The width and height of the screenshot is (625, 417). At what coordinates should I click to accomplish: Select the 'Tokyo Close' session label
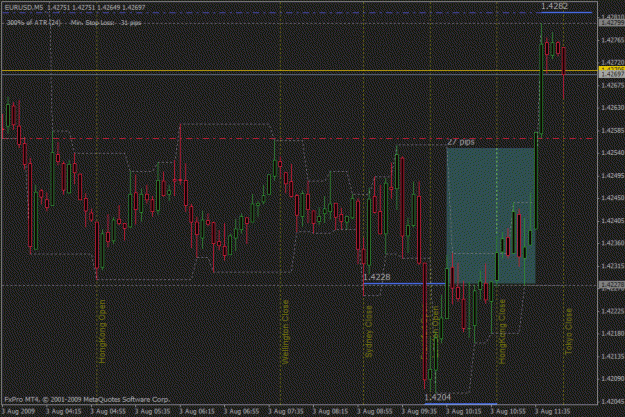[568, 331]
